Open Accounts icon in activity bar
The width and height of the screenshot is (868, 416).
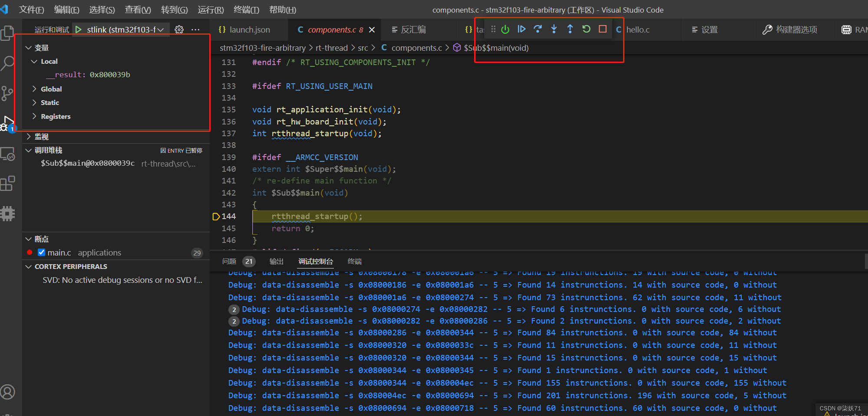click(7, 392)
